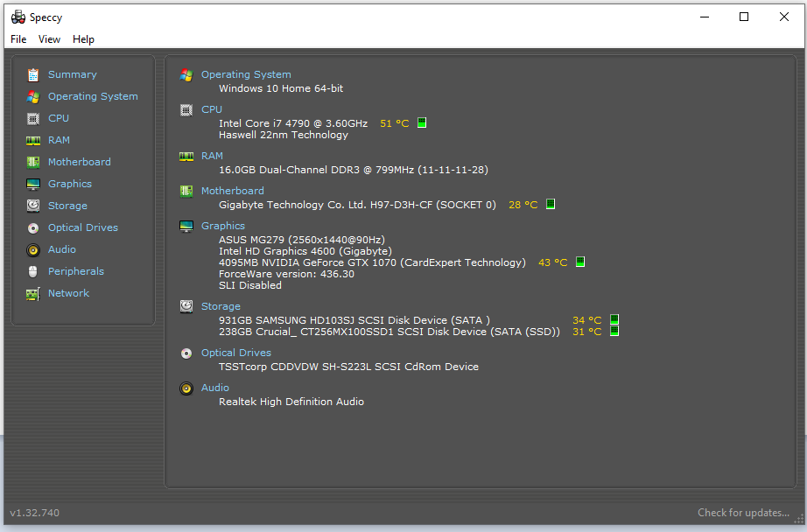Viewport: 807px width, 532px height.
Task: Go to the RAM section in sidebar
Action: pyautogui.click(x=60, y=140)
